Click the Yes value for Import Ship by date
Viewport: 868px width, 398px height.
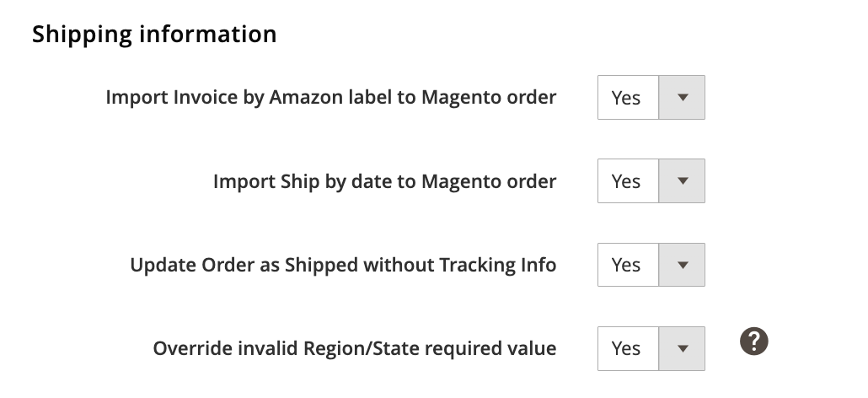tap(626, 181)
